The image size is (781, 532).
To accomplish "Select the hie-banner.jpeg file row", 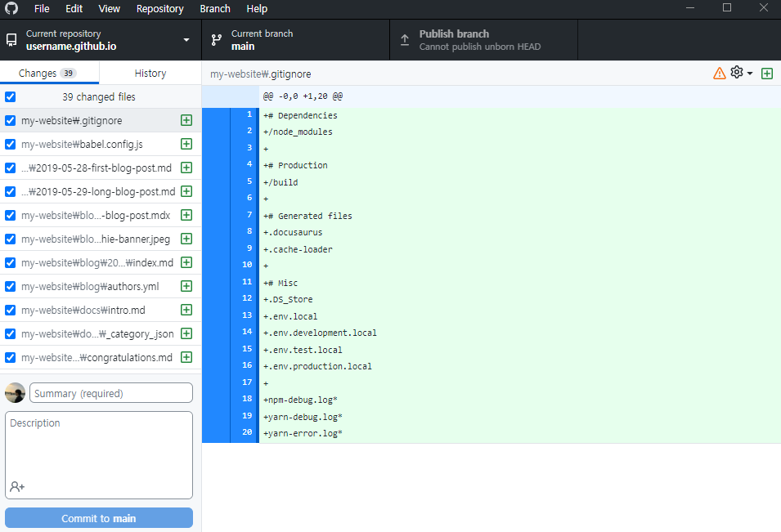I will tap(101, 239).
